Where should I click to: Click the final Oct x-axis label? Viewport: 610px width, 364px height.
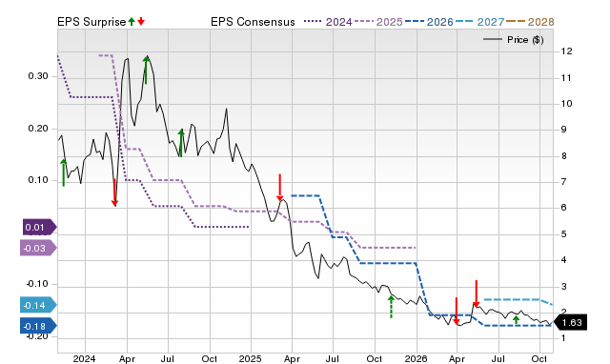[x=539, y=358]
